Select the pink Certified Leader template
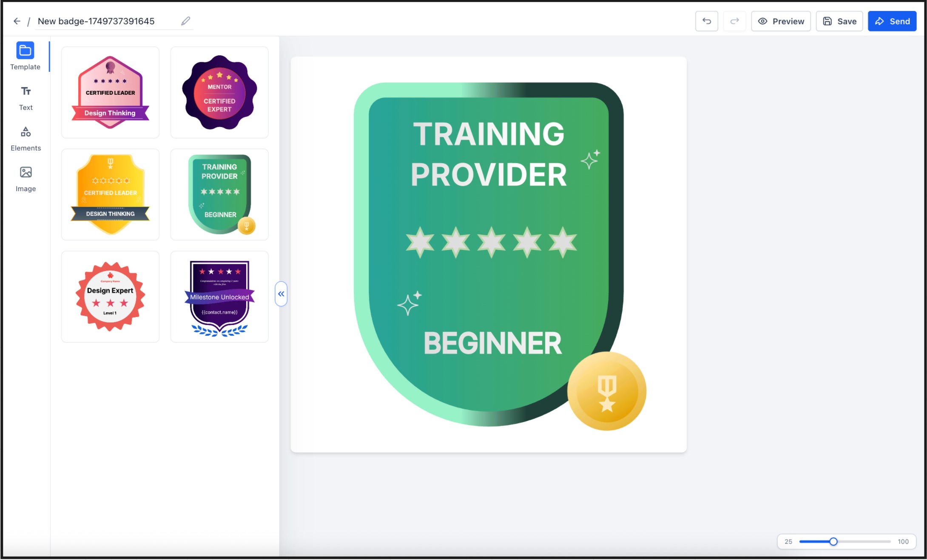927x560 pixels. (110, 92)
